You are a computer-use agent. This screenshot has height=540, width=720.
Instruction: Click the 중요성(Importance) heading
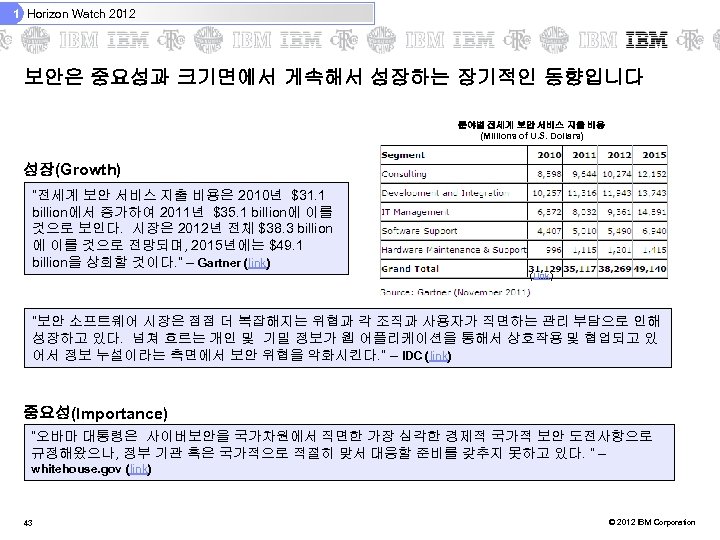[x=96, y=413]
